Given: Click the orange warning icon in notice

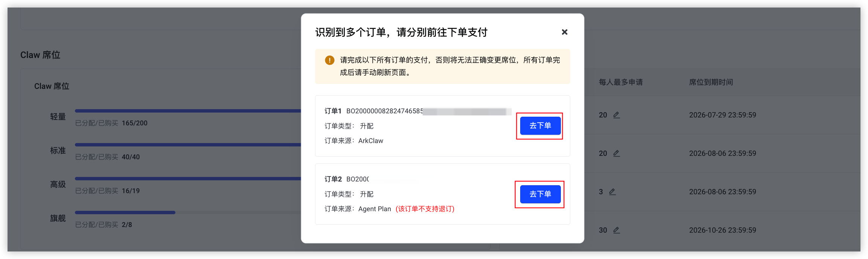Looking at the screenshot, I should [329, 60].
